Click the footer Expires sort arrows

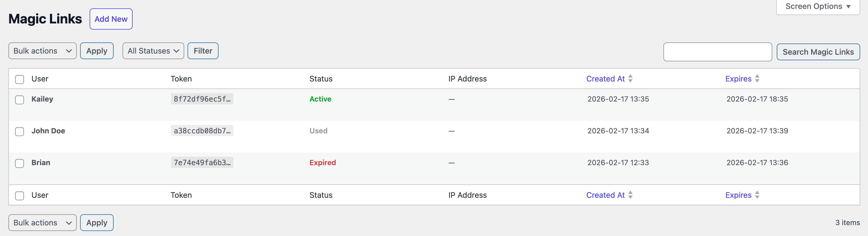[757, 195]
